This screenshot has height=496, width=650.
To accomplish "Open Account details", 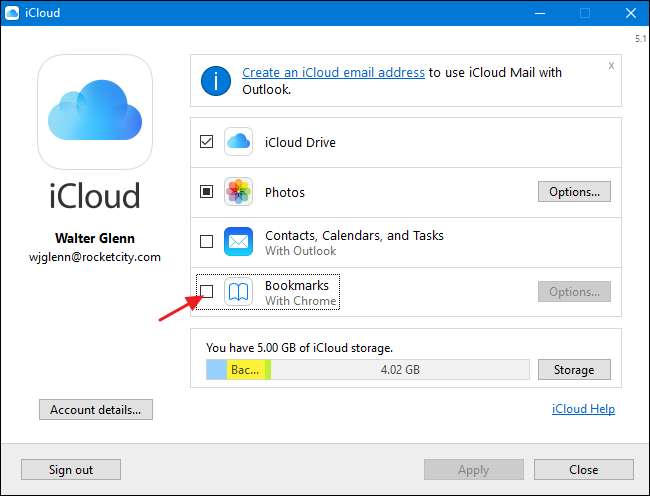I will point(96,409).
